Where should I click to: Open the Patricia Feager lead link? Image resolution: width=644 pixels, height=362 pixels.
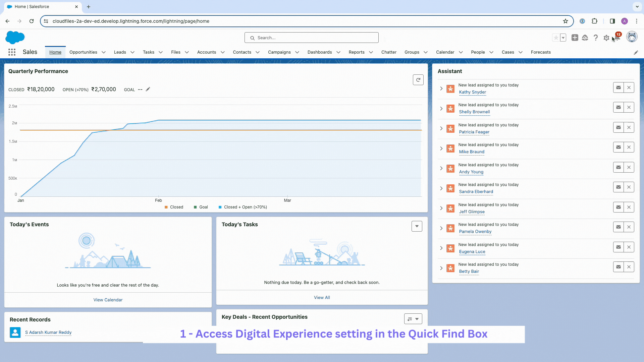(x=474, y=132)
